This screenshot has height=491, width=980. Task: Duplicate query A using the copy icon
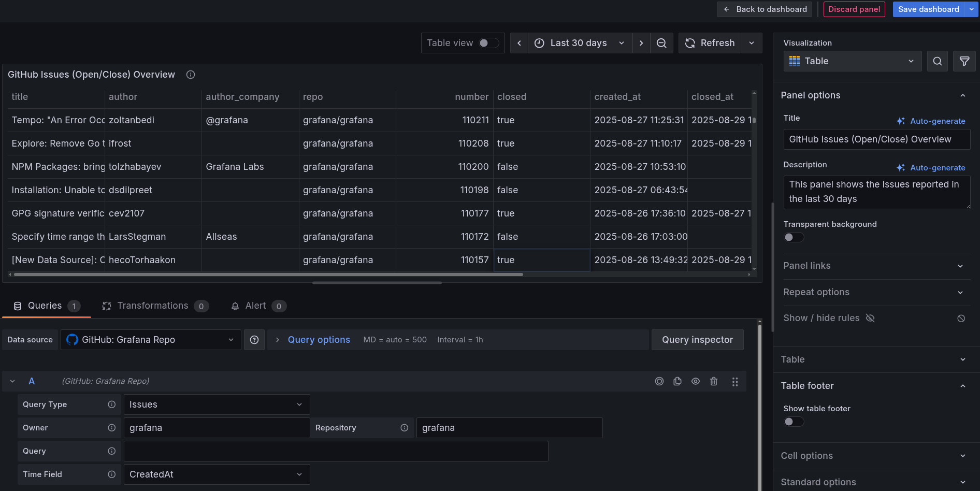(x=678, y=381)
